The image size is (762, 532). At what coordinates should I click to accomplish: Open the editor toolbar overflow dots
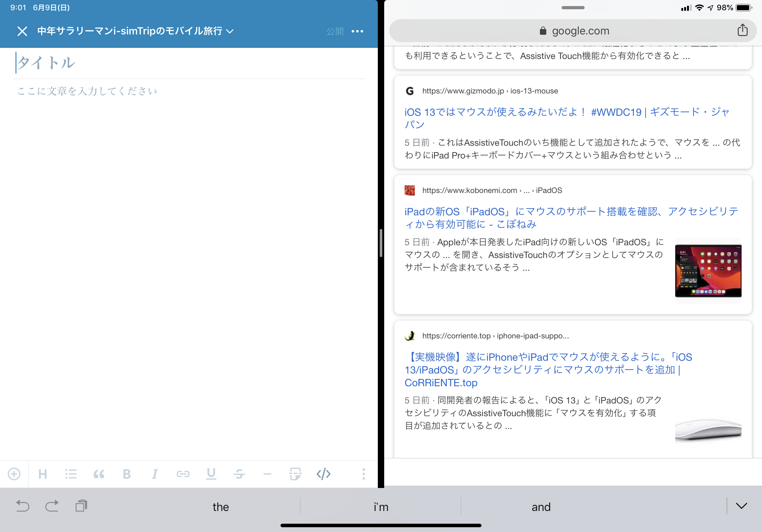(364, 474)
